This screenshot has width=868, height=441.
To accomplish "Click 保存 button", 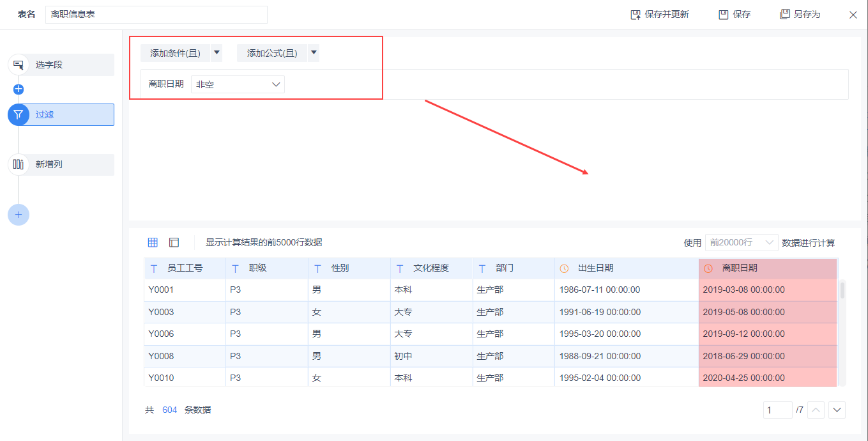I will point(735,14).
